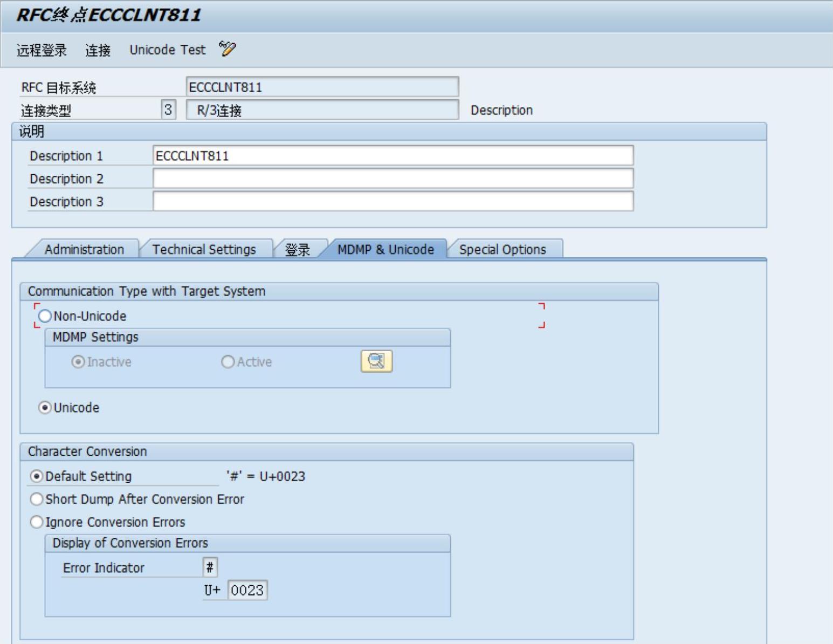Select Non-Unicode radio button
The width and height of the screenshot is (833, 644).
45,316
